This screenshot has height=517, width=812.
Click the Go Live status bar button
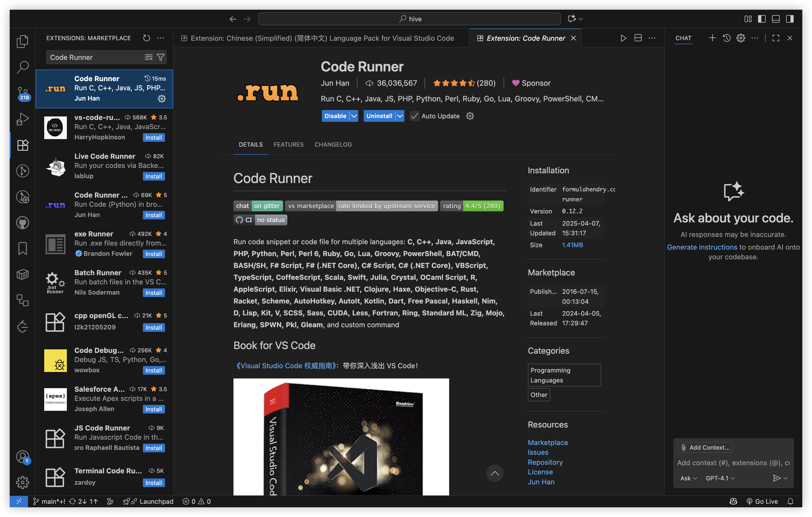tap(762, 501)
